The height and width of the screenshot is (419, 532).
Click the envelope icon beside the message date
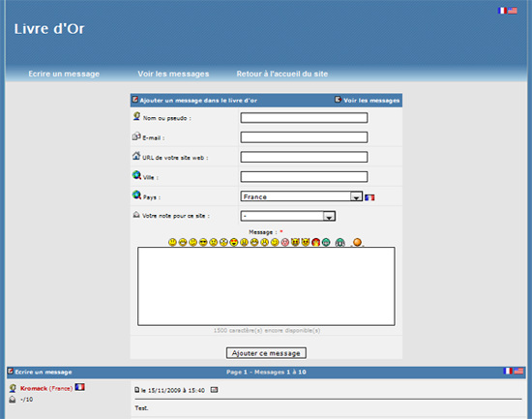tap(214, 390)
